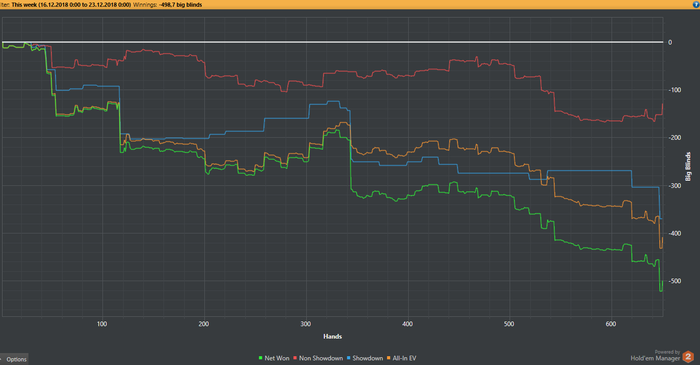The image size is (700, 365).
Task: Click the Hold'em Manager 2 logo
Action: point(688,356)
